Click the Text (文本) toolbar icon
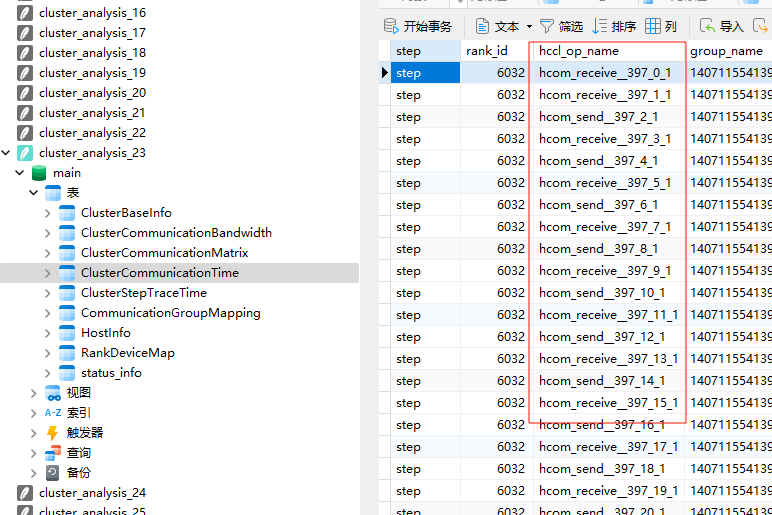 pos(482,26)
